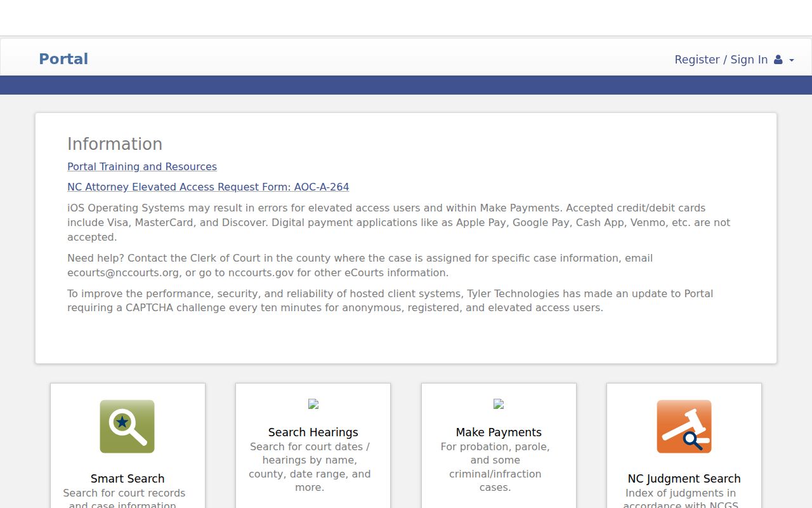Select the Search Hearings card title
This screenshot has width=812, height=508.
click(x=313, y=432)
